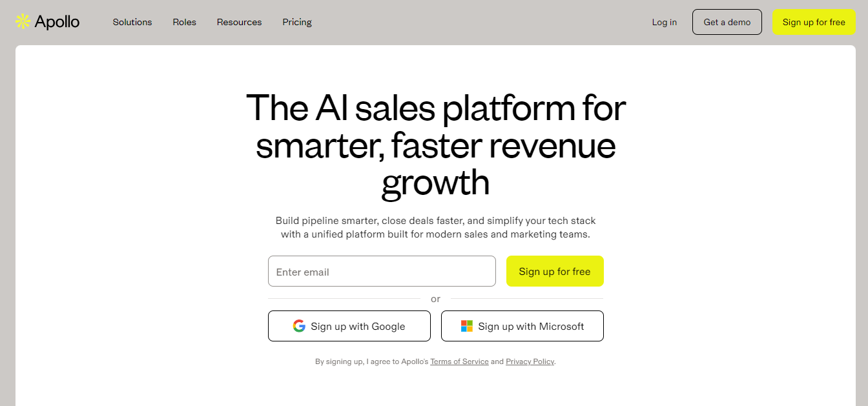
Task: Open the Resources dropdown in the navbar
Action: coord(239,22)
